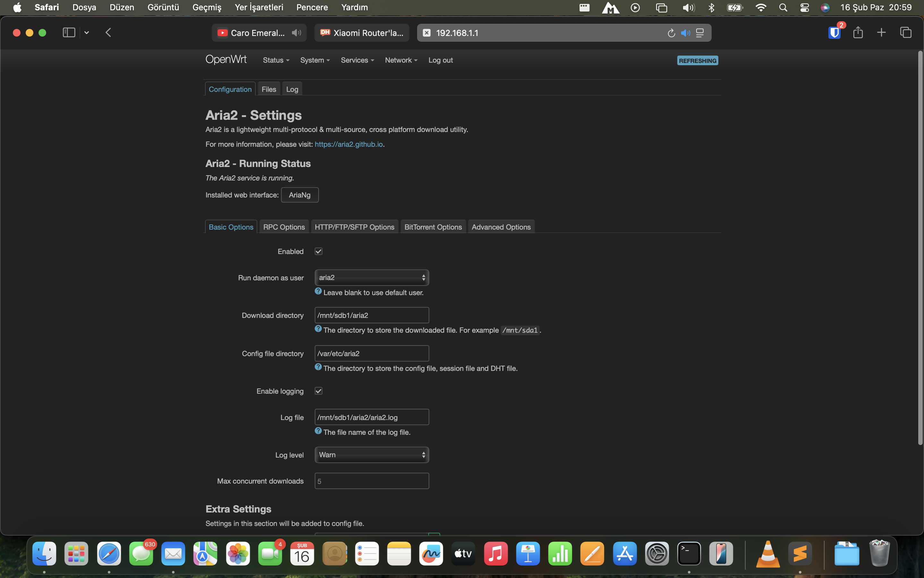This screenshot has width=924, height=578.
Task: Click the AriaNg web interface button
Action: point(300,195)
